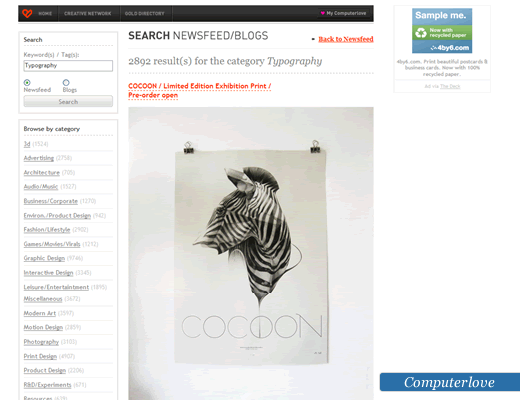Click the COCOON zebra poster image
The width and height of the screenshot is (520, 400).
point(251,253)
